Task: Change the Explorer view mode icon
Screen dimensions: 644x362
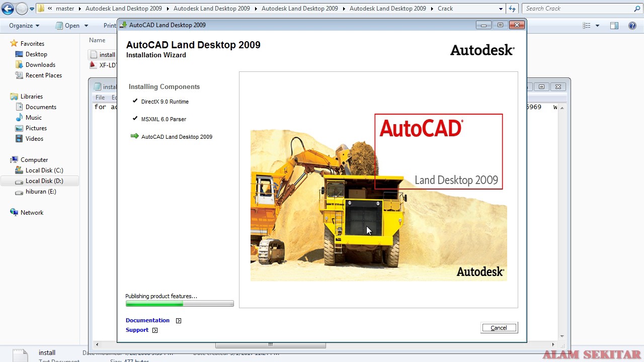Action: tap(587, 26)
